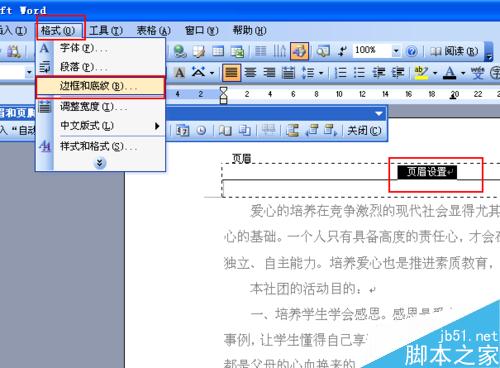This screenshot has width=500, height=368.
Task: Click the greyed Link to Previous icon
Action: (268, 130)
